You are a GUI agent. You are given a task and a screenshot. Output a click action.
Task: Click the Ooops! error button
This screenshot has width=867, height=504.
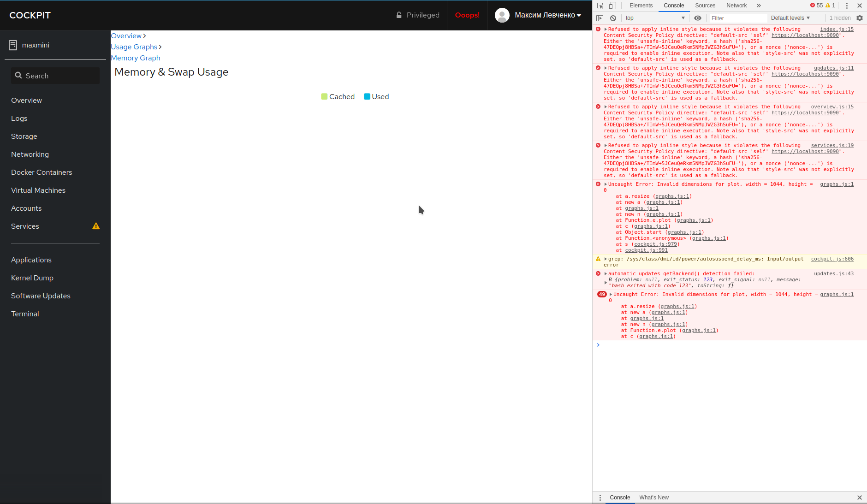click(x=467, y=15)
